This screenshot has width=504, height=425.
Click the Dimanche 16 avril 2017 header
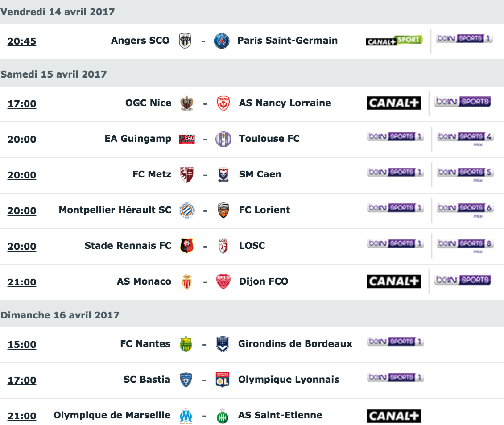[60, 315]
